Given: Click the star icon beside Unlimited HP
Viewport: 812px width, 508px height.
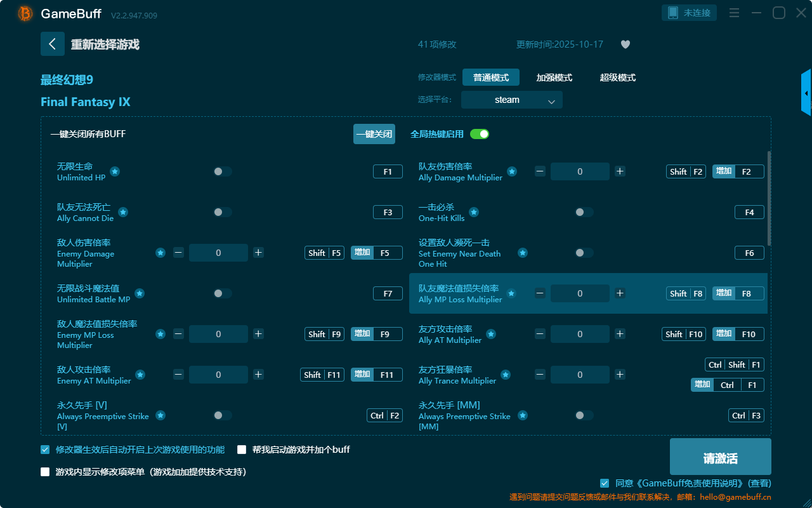Looking at the screenshot, I should (115, 171).
